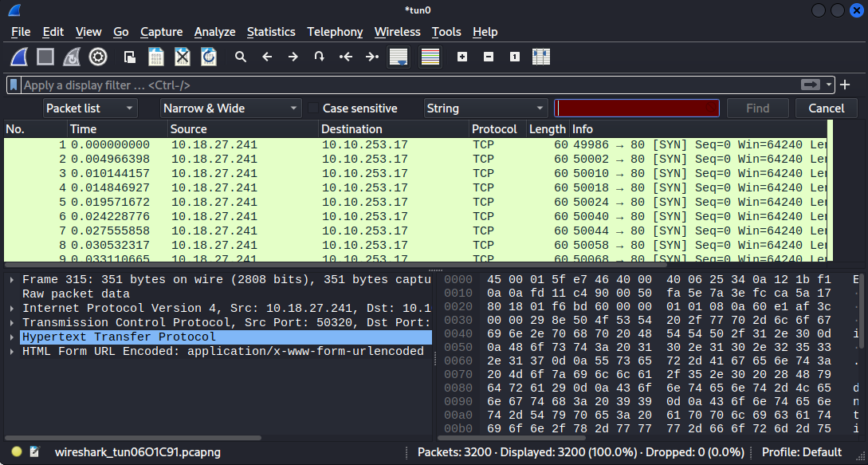Expand Transmission Control Protocol node
The image size is (868, 465).
click(12, 322)
